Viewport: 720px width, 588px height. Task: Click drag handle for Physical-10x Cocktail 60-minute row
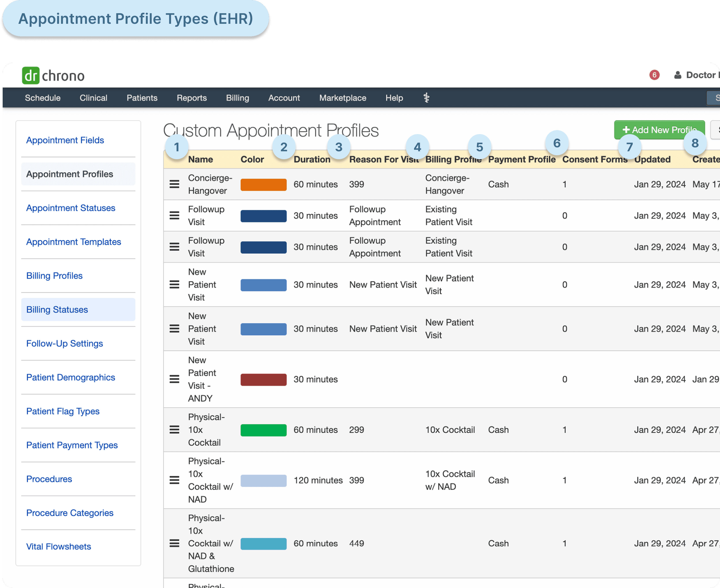click(174, 430)
